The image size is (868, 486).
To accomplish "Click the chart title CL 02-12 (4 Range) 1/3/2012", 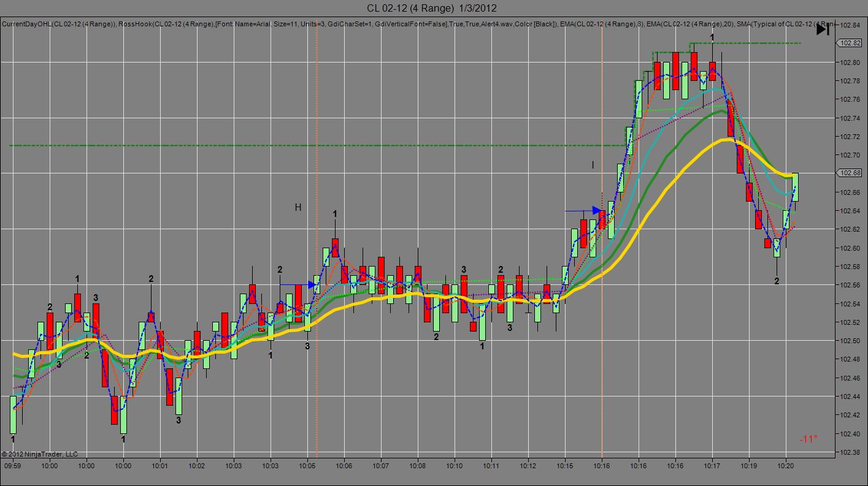I will (x=432, y=8).
